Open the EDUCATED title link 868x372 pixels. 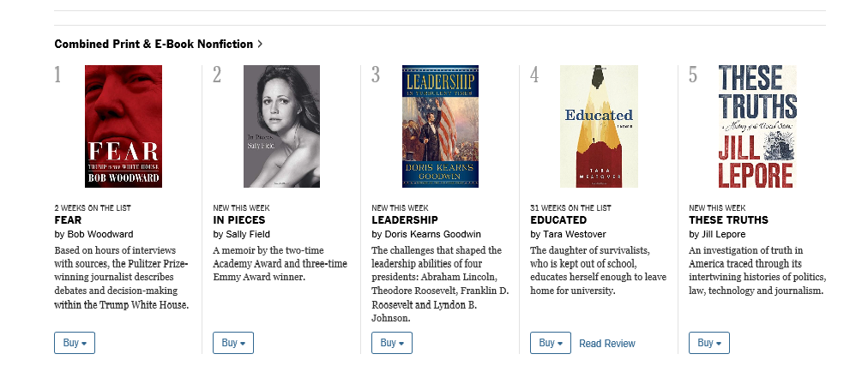click(558, 220)
